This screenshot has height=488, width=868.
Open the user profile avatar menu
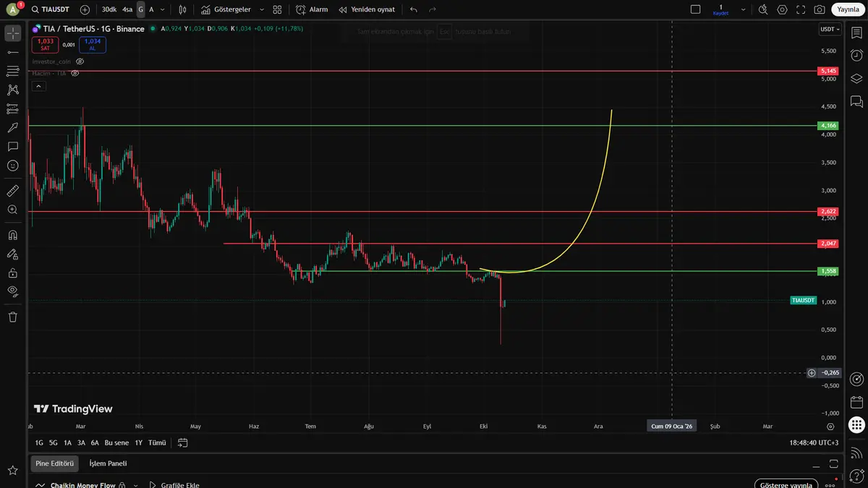(x=12, y=9)
